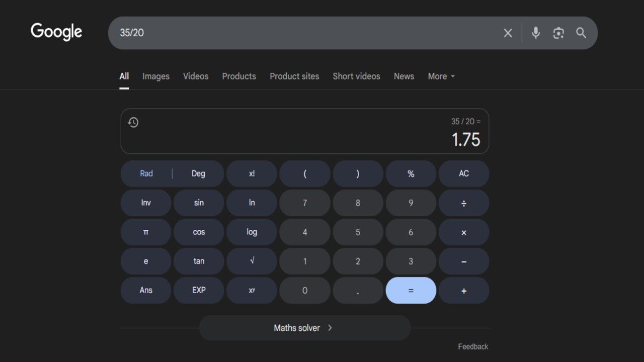
Task: Open the Product sites tab
Action: point(294,76)
